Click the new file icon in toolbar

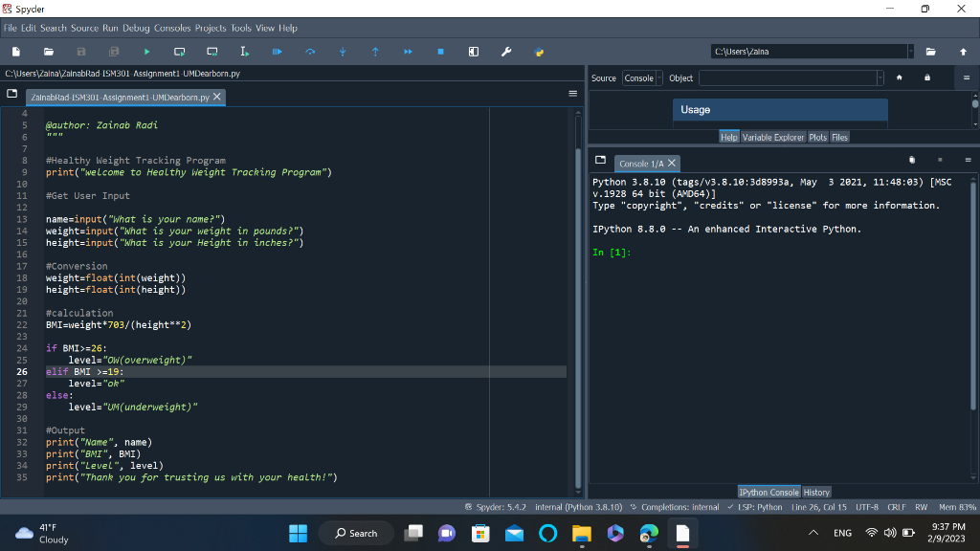[16, 52]
